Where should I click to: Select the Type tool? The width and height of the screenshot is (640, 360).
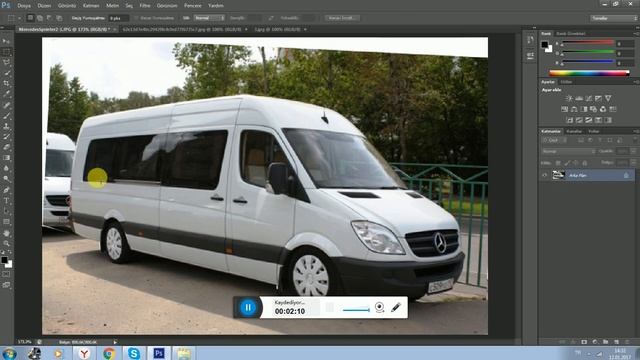(7, 201)
